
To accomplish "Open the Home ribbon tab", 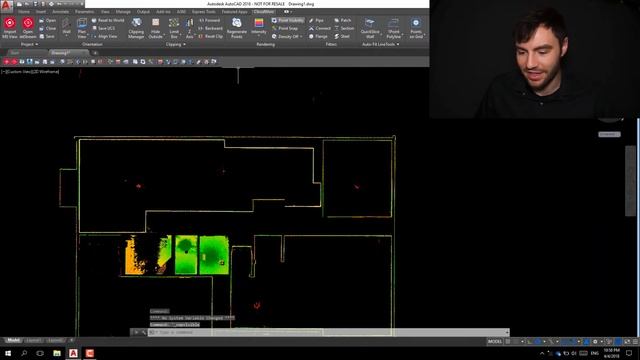I will 23,11.
